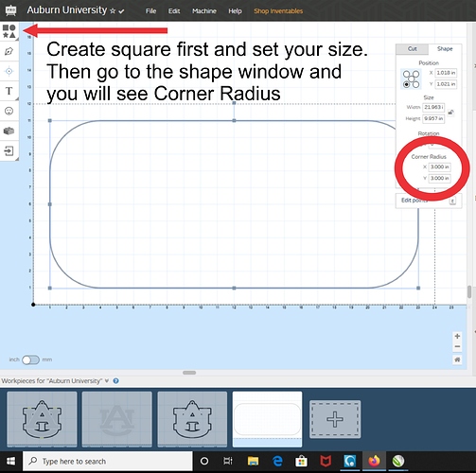Switch to the Shape tab
The height and width of the screenshot is (473, 476).
(x=445, y=49)
